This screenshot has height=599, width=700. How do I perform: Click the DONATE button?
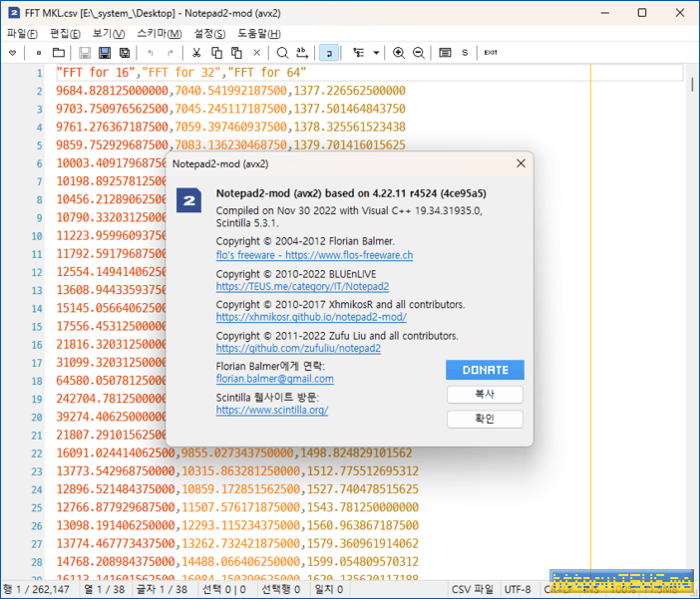pos(485,370)
